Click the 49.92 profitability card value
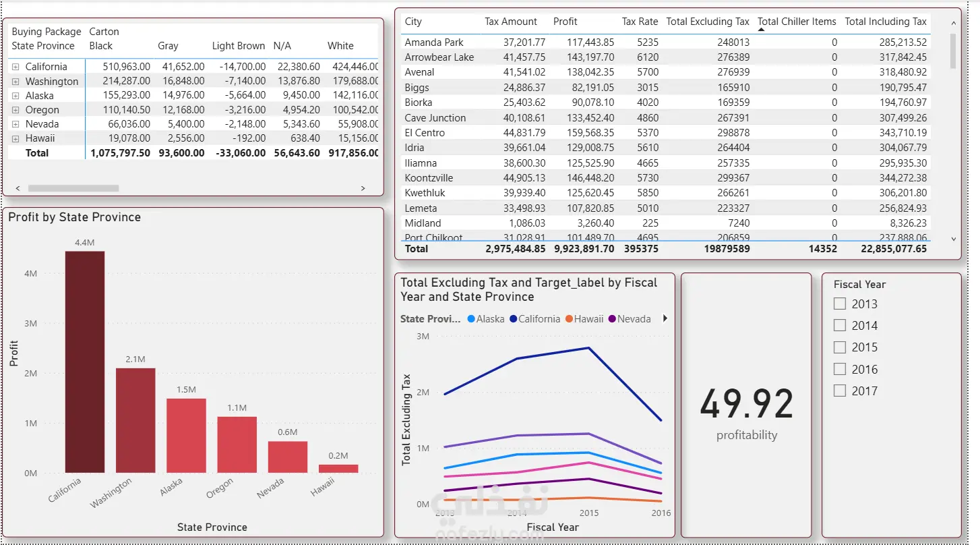This screenshot has width=980, height=545. pos(747,405)
